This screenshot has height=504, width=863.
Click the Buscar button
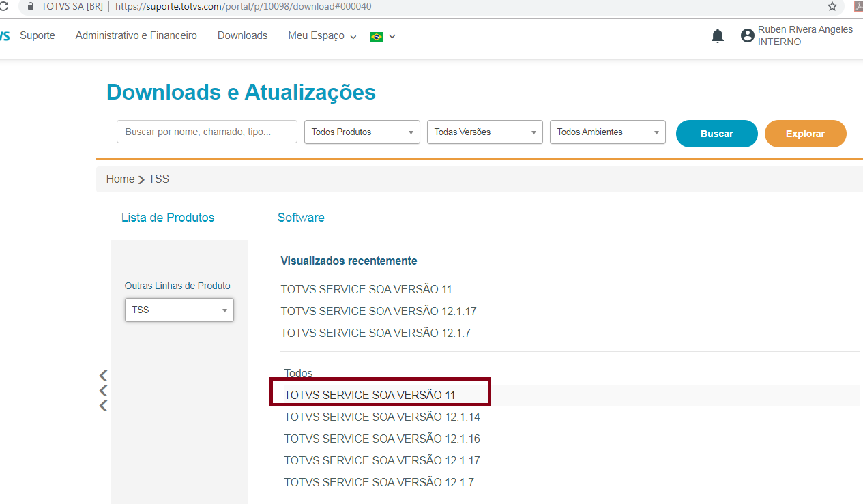point(717,134)
